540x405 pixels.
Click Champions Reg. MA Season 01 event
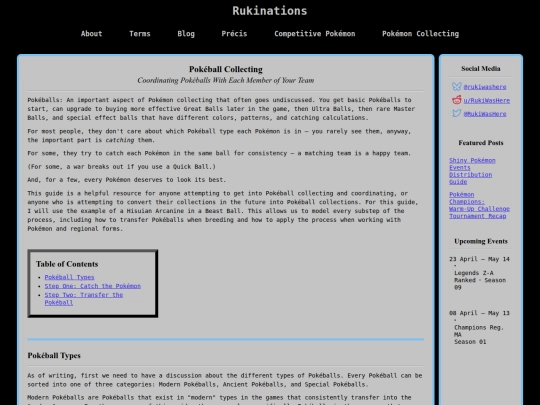(479, 334)
